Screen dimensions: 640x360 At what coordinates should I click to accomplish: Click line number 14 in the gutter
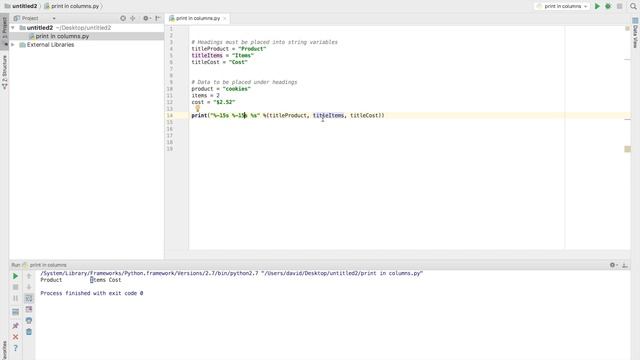click(169, 116)
